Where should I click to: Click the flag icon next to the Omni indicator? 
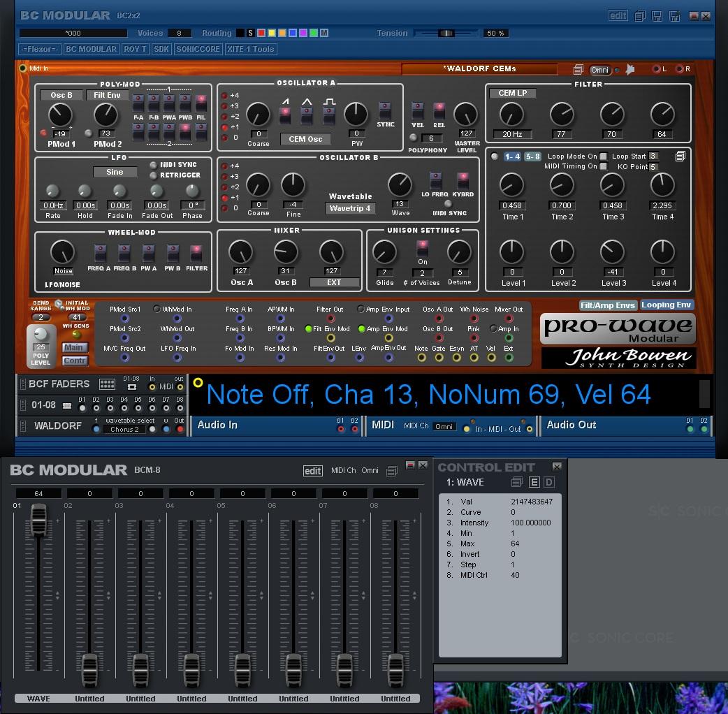pos(630,70)
